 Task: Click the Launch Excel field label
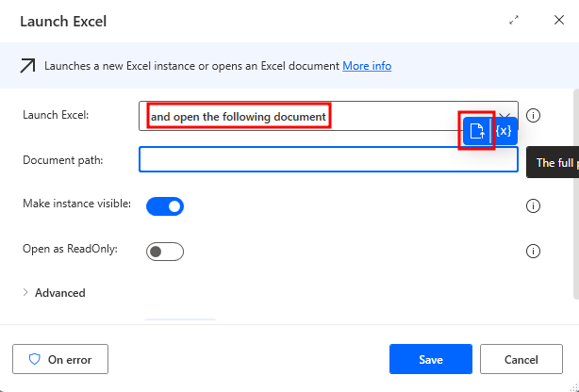(56, 115)
